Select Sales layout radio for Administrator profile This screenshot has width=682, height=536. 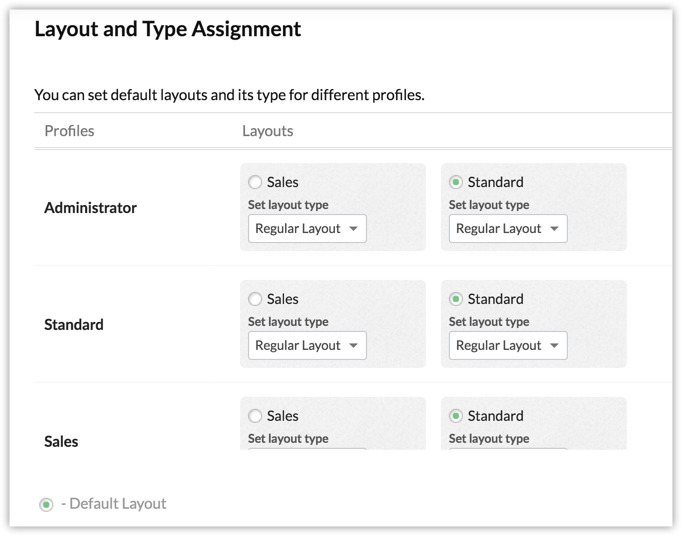(255, 182)
